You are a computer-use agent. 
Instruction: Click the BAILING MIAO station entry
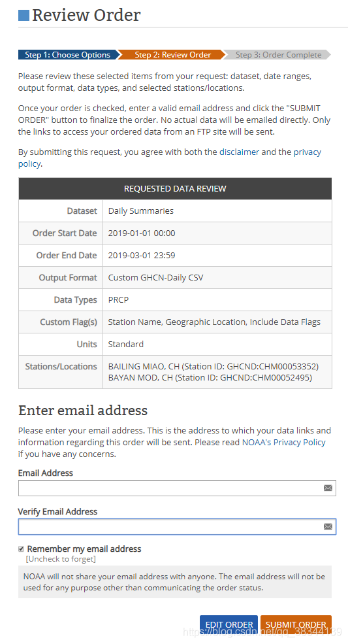[x=214, y=366]
